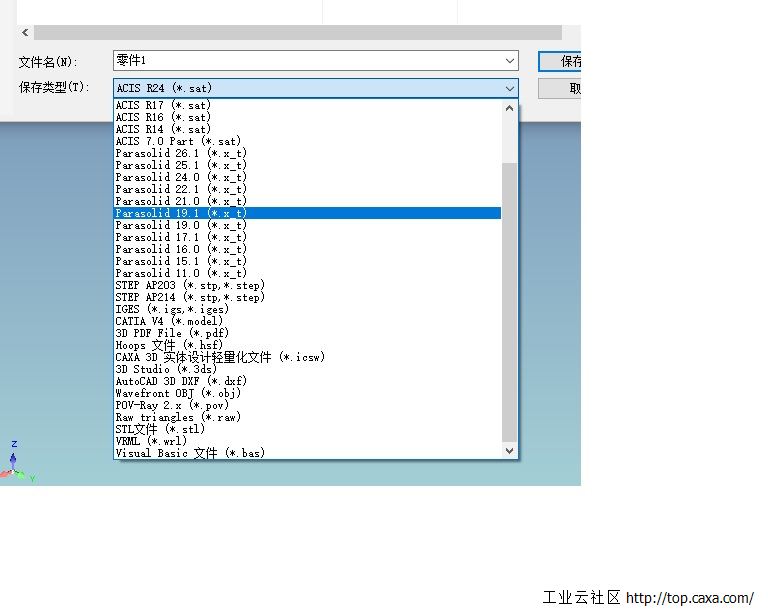Collapse the 保存类型 combo box arrow
This screenshot has width=768, height=614.
pyautogui.click(x=510, y=88)
